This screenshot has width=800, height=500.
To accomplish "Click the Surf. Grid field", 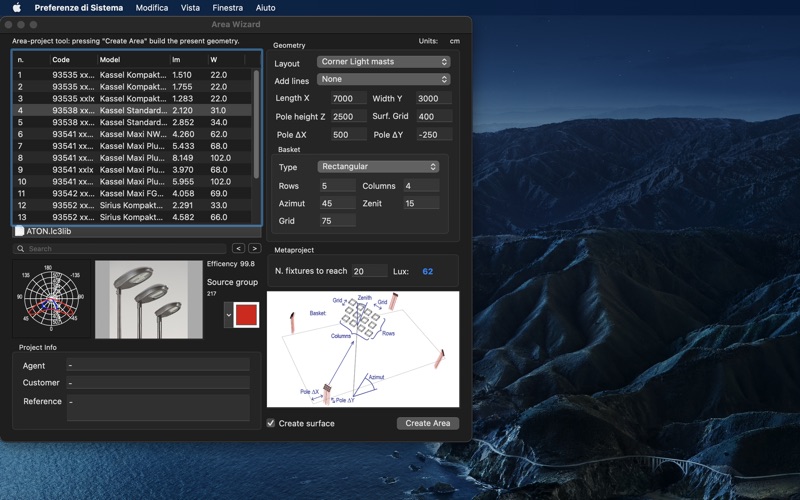I will (434, 116).
